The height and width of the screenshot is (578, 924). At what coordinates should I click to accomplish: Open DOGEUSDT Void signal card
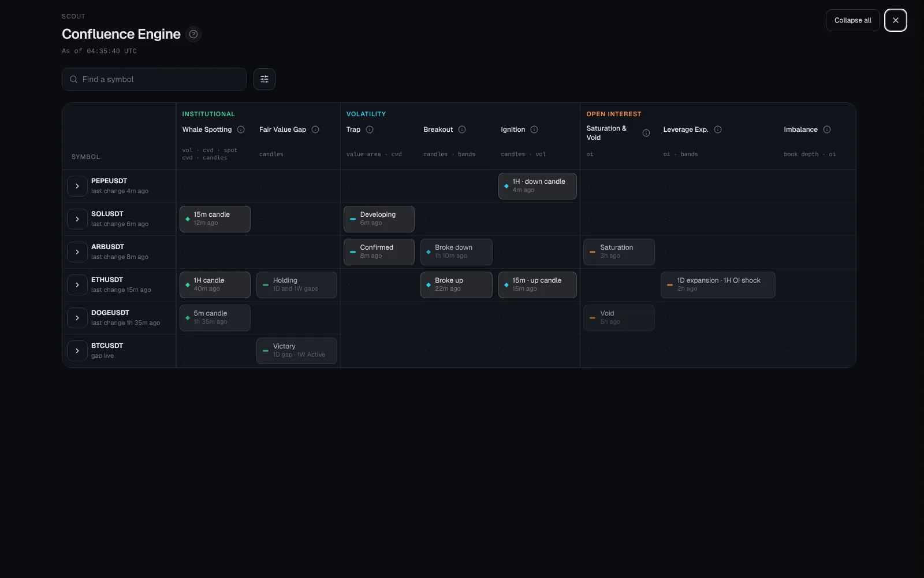tap(619, 318)
